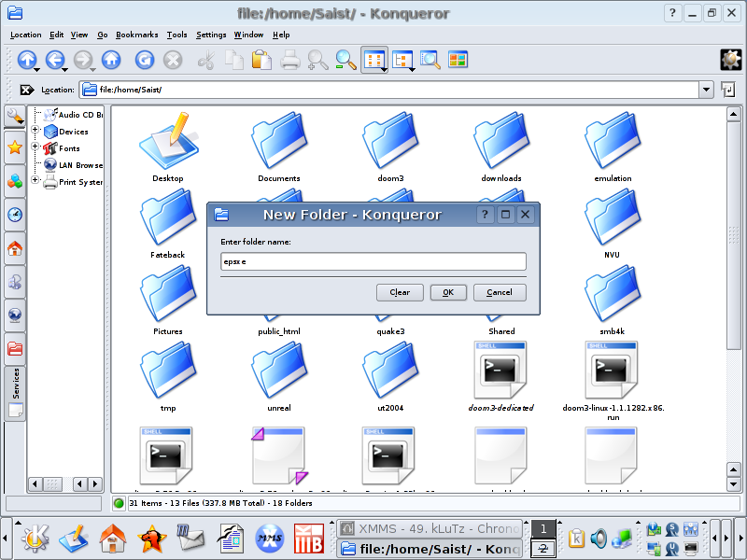The width and height of the screenshot is (747, 560).
Task: Toggle the Services sidebar tab
Action: pyautogui.click(x=15, y=392)
